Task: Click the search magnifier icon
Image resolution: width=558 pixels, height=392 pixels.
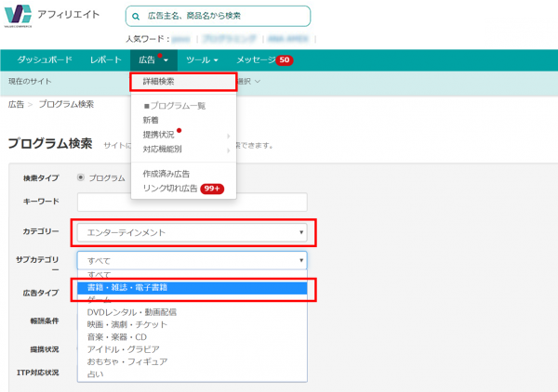Action: tap(136, 17)
